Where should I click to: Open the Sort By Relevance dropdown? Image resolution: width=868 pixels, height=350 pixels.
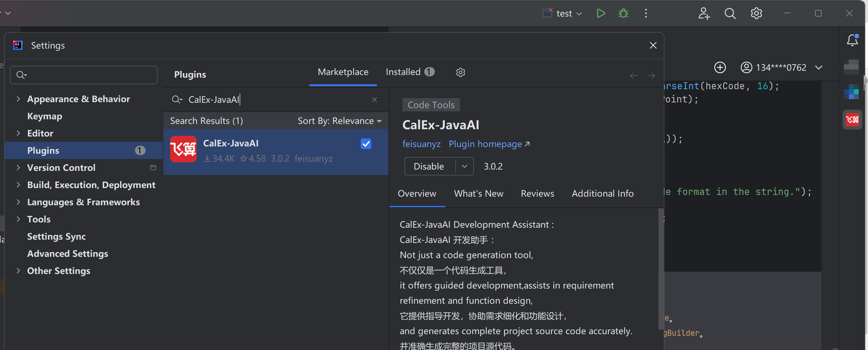(x=339, y=121)
